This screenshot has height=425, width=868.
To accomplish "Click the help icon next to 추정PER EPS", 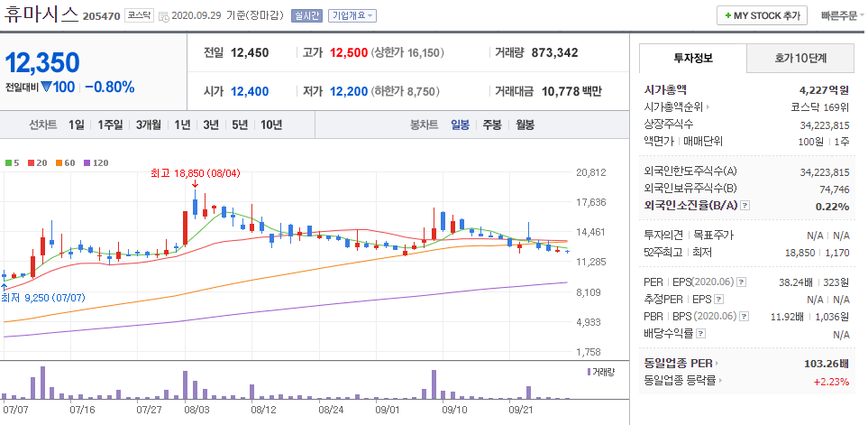I will click(x=718, y=300).
